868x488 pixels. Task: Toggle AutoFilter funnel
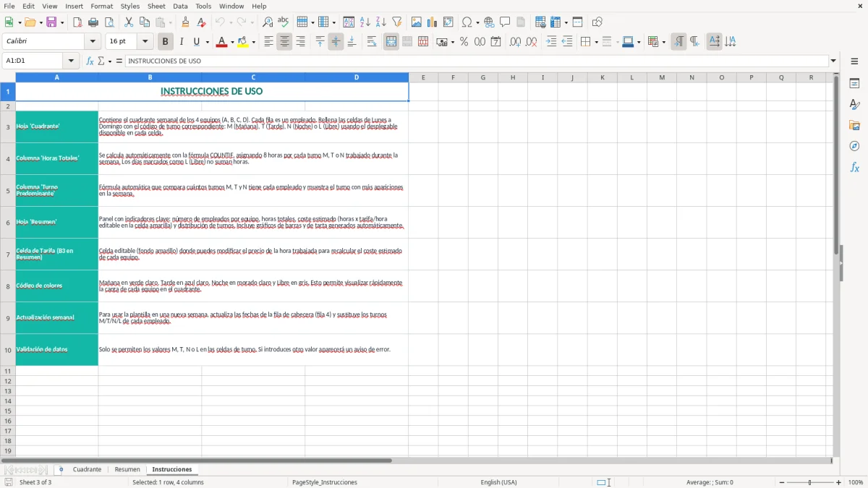[396, 22]
